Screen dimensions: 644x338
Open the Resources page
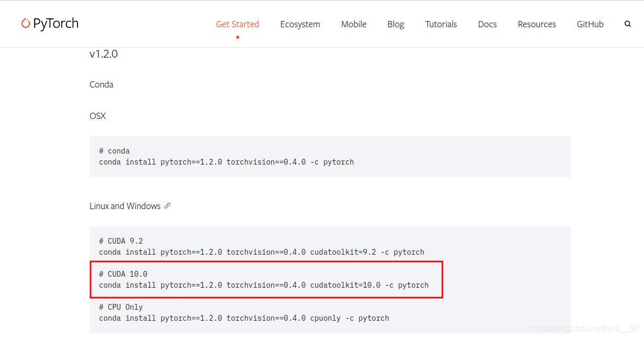537,24
